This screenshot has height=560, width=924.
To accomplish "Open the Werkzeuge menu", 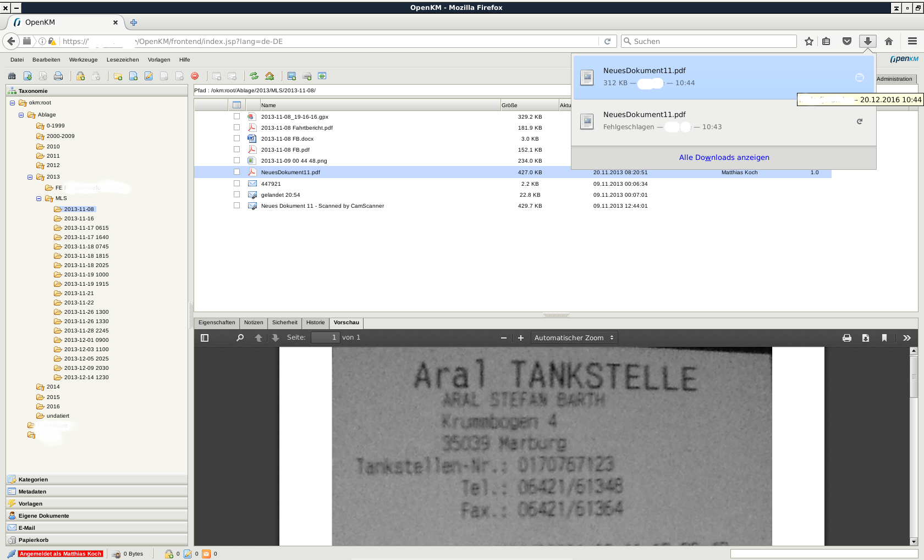I will (x=83, y=59).
